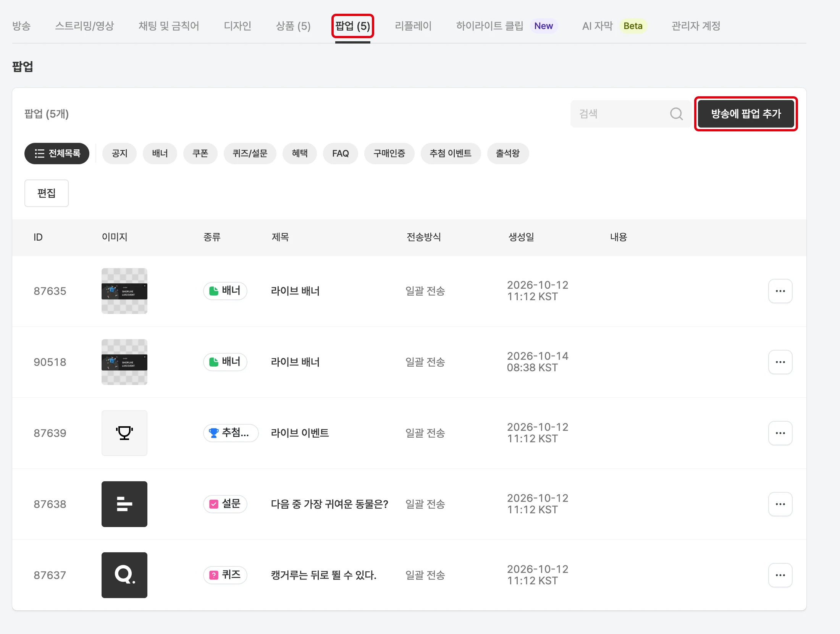Go to 채팅 및 금칙어 tab

(169, 26)
